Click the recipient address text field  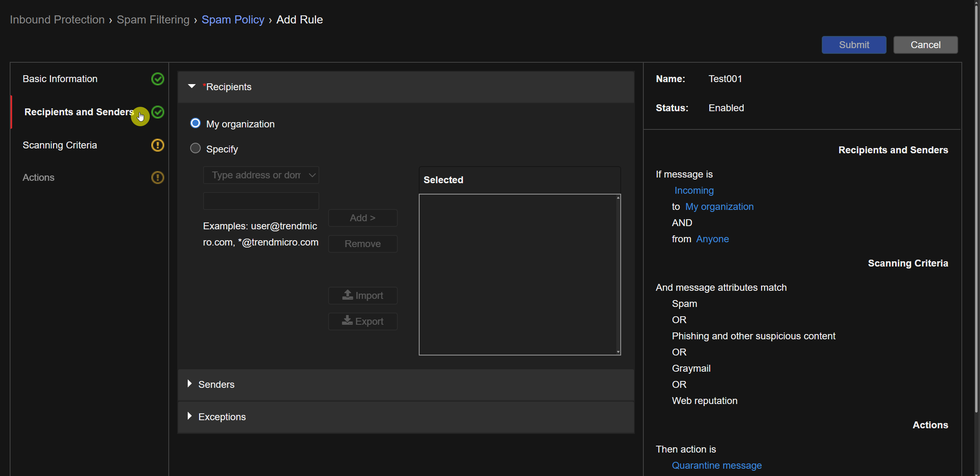pyautogui.click(x=261, y=201)
